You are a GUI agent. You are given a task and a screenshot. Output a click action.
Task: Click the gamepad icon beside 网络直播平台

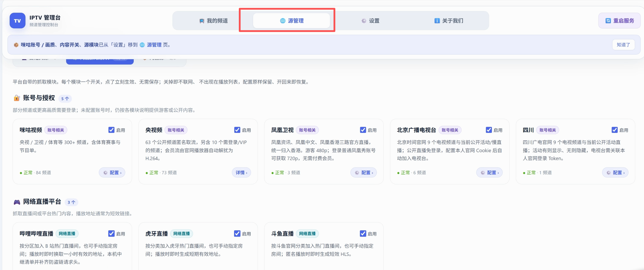17,202
